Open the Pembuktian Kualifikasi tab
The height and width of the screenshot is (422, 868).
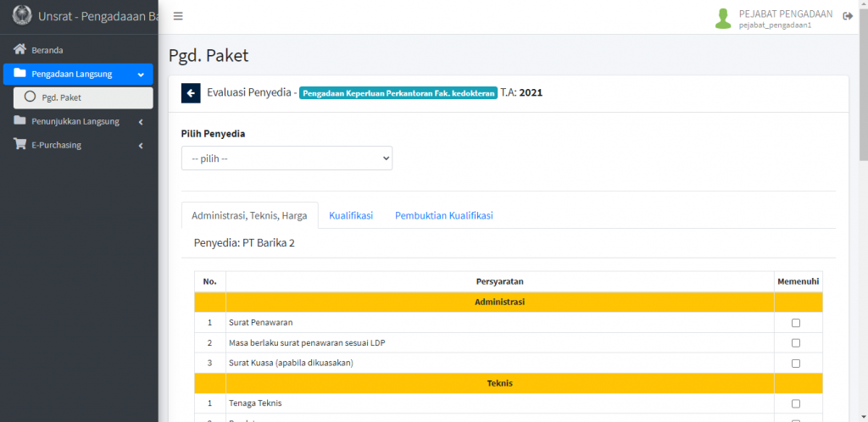pyautogui.click(x=443, y=216)
